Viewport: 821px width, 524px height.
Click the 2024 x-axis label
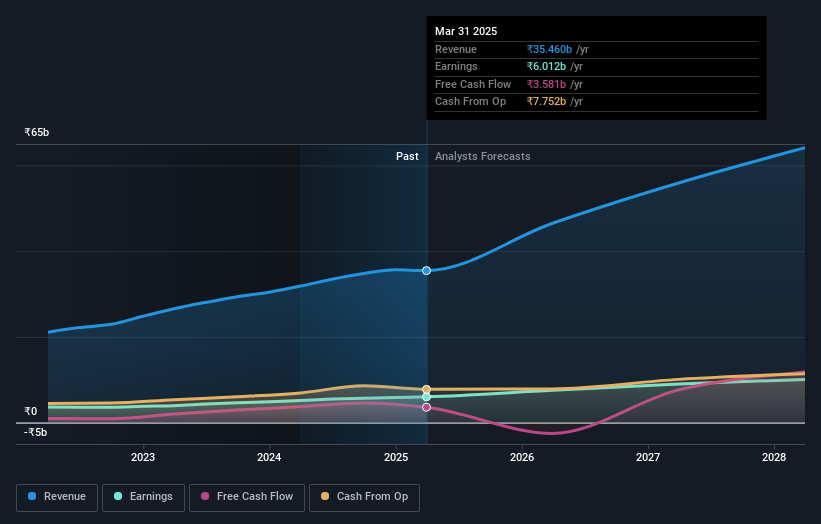pos(269,458)
